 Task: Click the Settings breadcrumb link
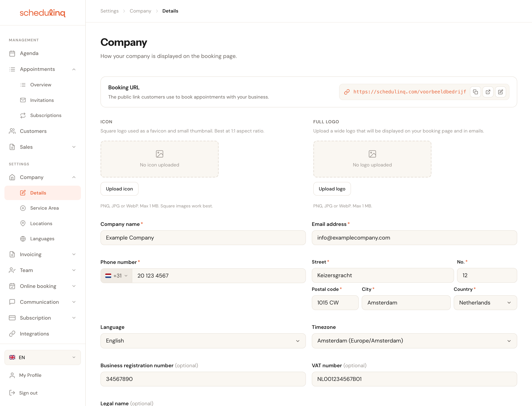pos(109,11)
